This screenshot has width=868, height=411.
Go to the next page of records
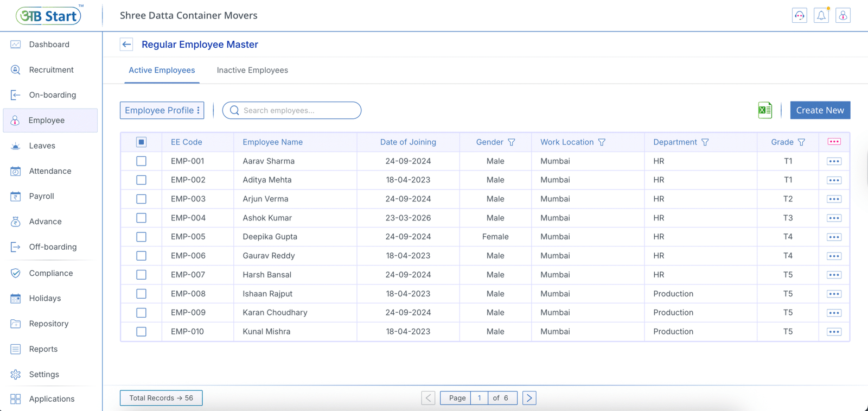529,398
